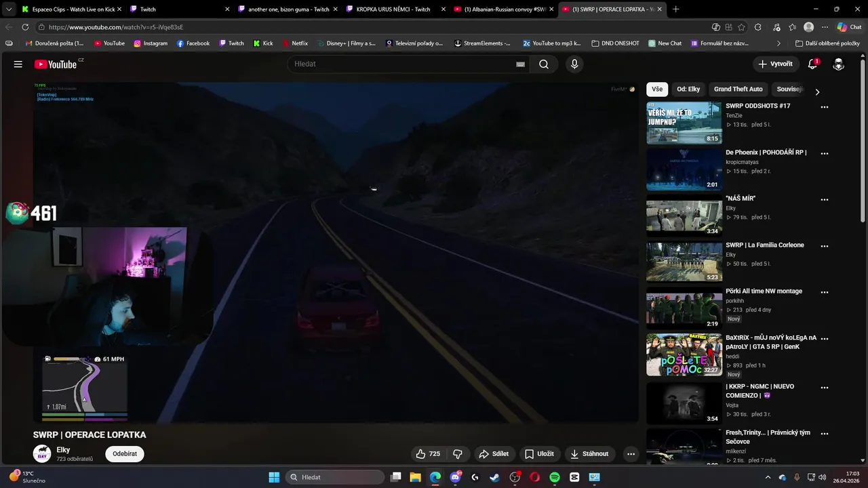The height and width of the screenshot is (488, 868).
Task: Open File Explorer from the taskbar
Action: click(415, 477)
